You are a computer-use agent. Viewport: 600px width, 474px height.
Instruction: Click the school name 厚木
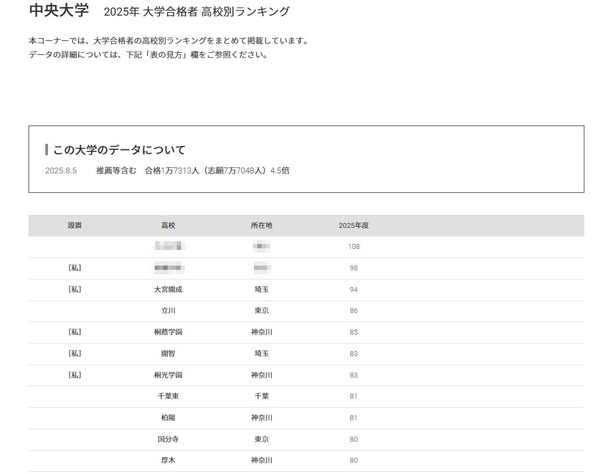click(x=168, y=460)
